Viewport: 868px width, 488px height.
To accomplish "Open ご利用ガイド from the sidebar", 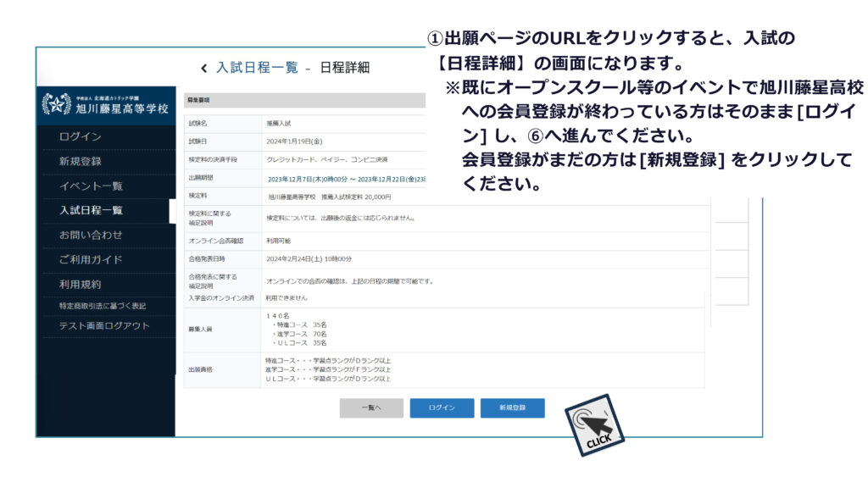I will tap(91, 259).
